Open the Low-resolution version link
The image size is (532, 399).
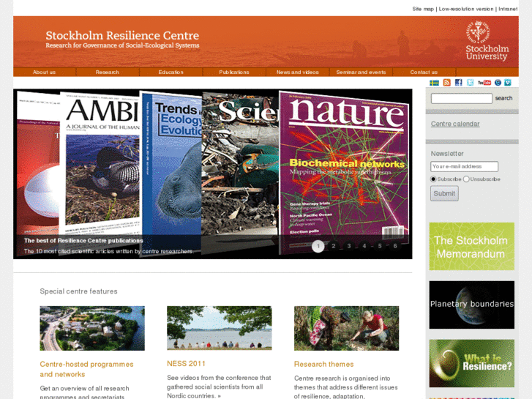(x=466, y=9)
